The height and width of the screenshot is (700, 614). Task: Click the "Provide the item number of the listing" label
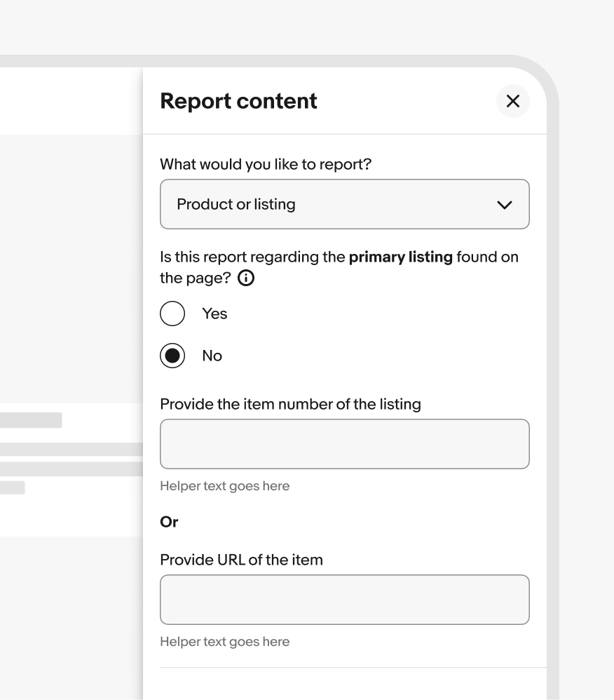pyautogui.click(x=290, y=404)
